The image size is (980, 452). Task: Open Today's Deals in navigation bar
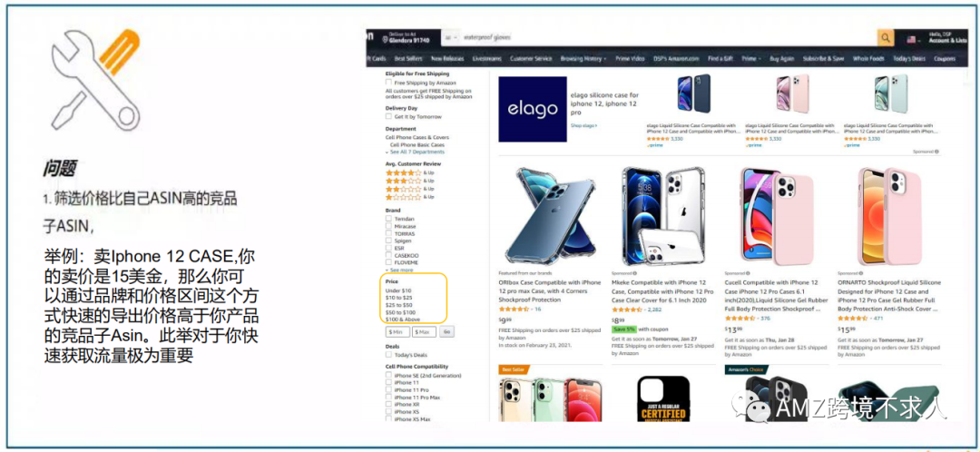point(908,58)
